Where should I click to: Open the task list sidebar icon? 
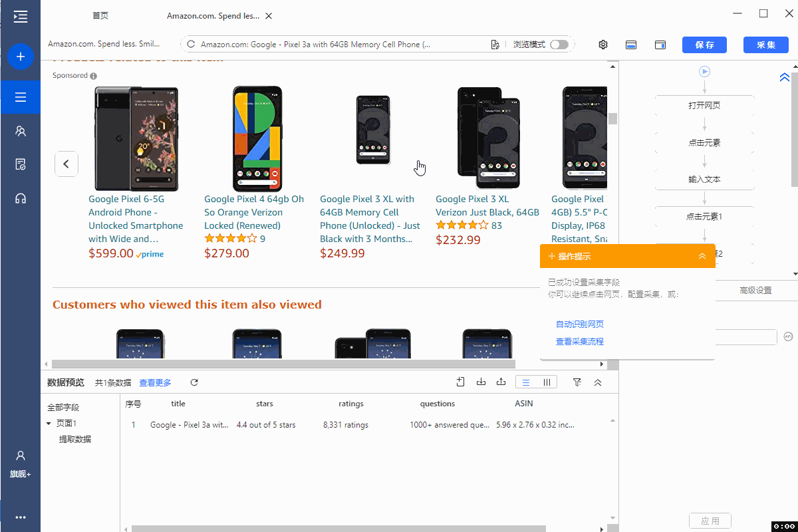click(21, 98)
